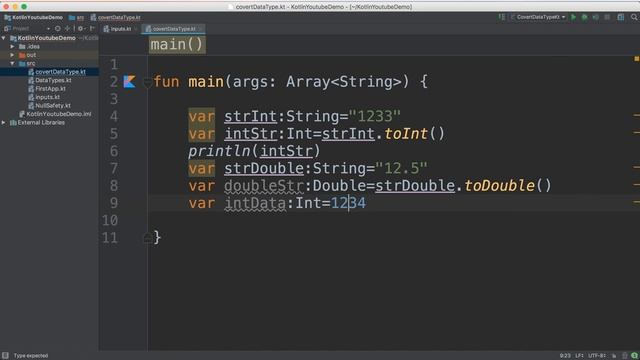The height and width of the screenshot is (360, 640).
Task: Click the Run button in toolbar
Action: pyautogui.click(x=573, y=17)
